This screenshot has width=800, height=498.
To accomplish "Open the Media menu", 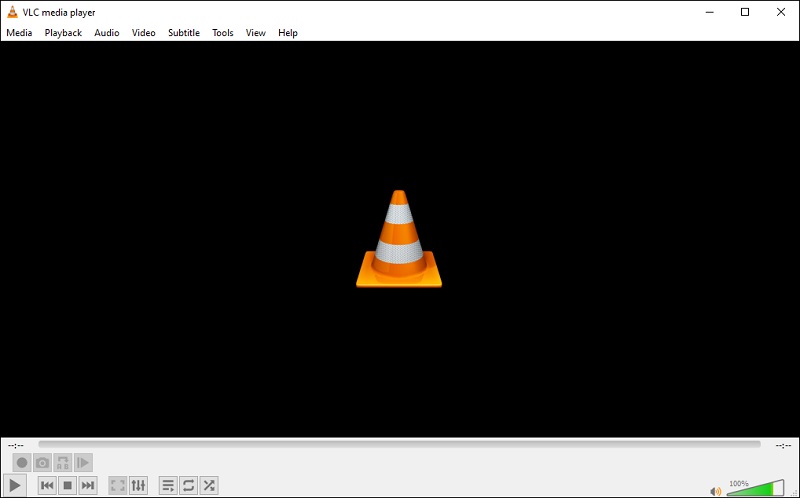I will click(19, 33).
